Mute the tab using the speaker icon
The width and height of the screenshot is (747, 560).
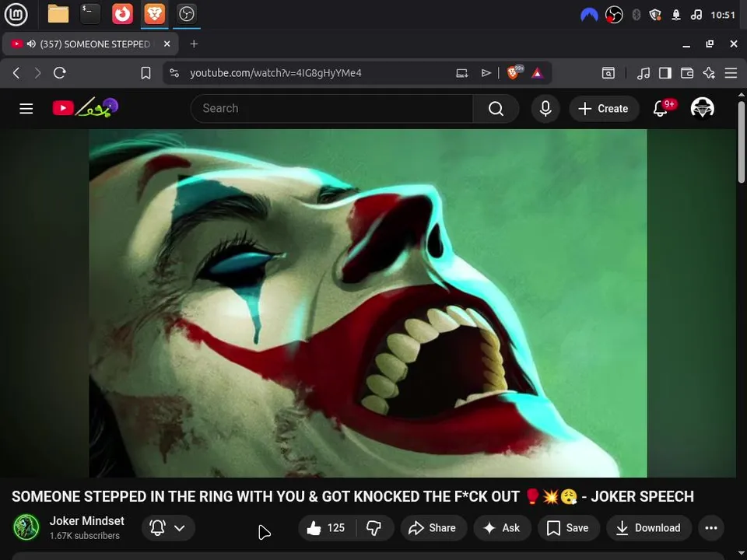[31, 44]
